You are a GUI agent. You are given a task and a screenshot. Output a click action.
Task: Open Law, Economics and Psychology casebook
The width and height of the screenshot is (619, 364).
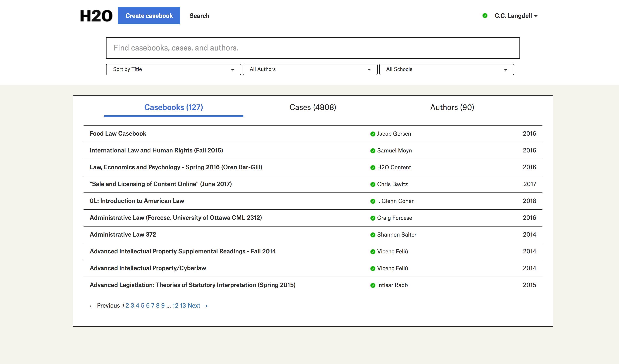176,167
